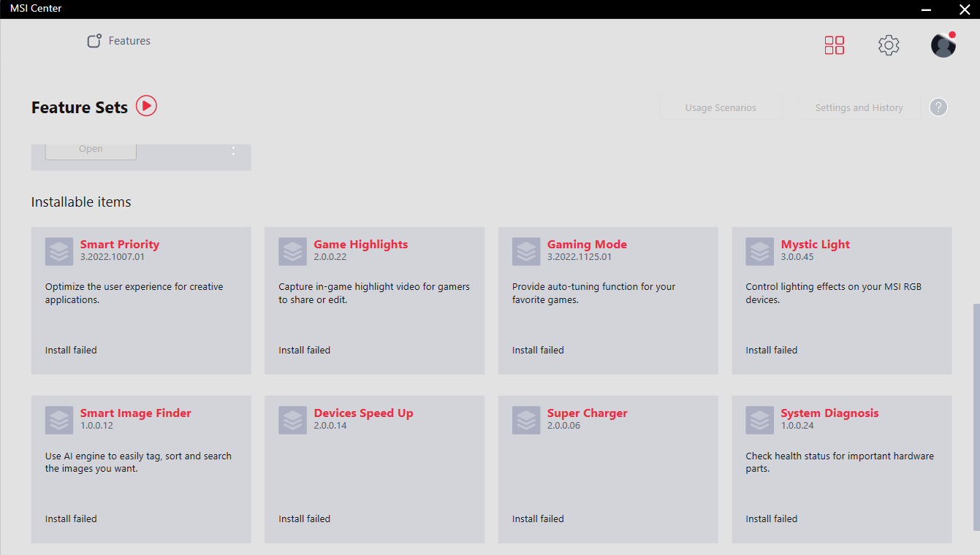The width and height of the screenshot is (980, 555).
Task: Select the Super Charger title
Action: 588,413
